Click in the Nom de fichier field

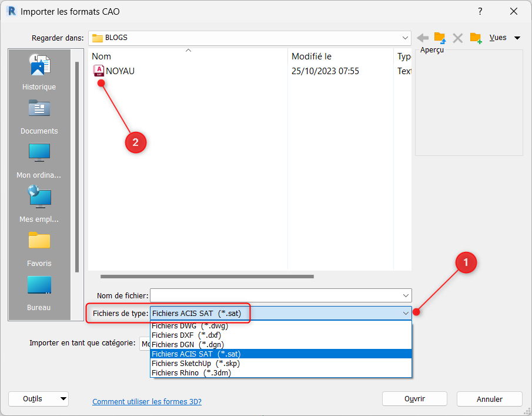pos(276,295)
